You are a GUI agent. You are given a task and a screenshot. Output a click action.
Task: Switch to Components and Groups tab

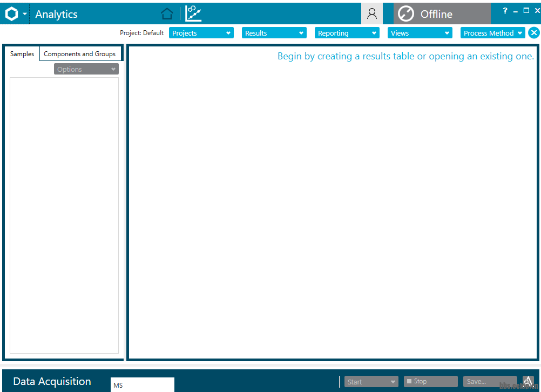click(79, 54)
